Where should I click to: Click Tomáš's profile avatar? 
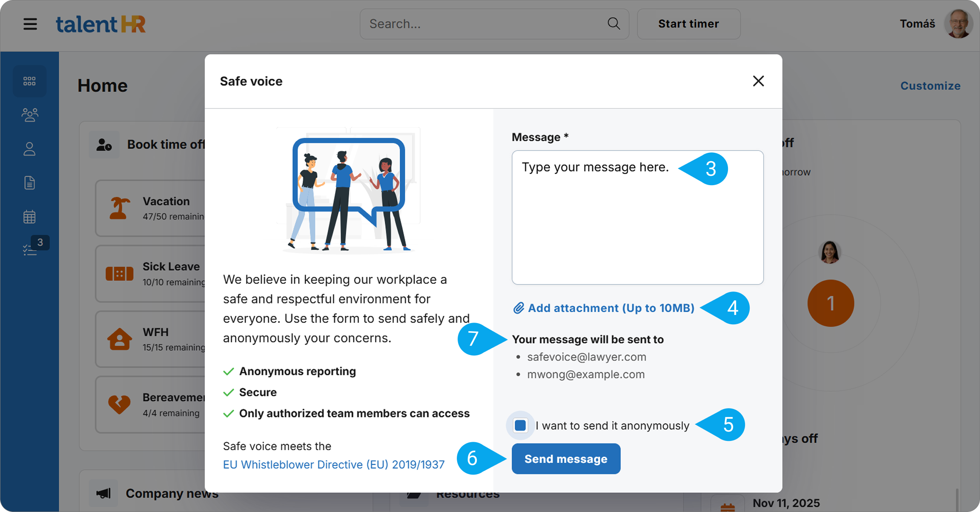pyautogui.click(x=958, y=24)
